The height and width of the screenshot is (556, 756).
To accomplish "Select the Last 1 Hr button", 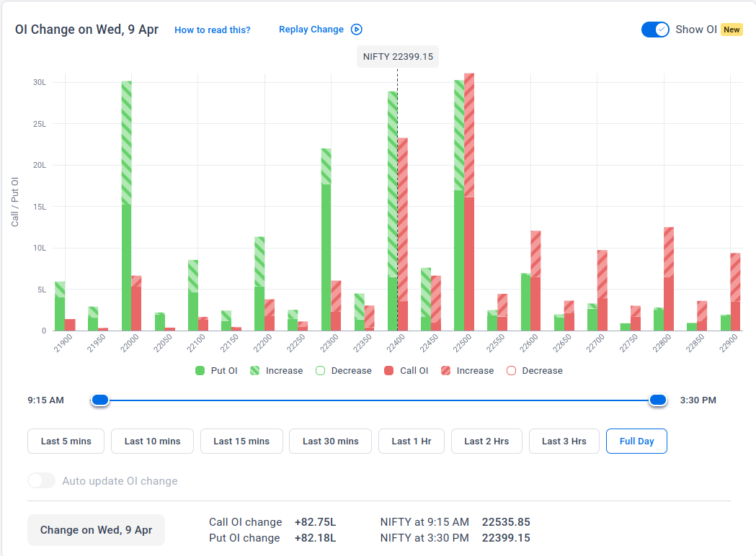I will pos(412,441).
